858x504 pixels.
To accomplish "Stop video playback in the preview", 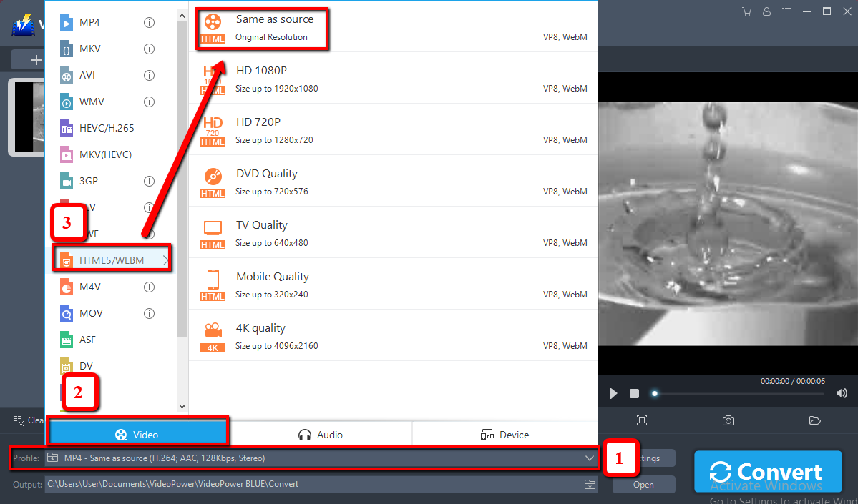I will click(634, 394).
